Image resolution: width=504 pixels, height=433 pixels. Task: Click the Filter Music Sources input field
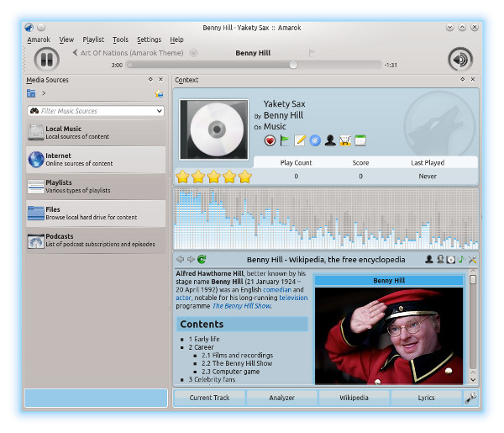click(x=96, y=111)
